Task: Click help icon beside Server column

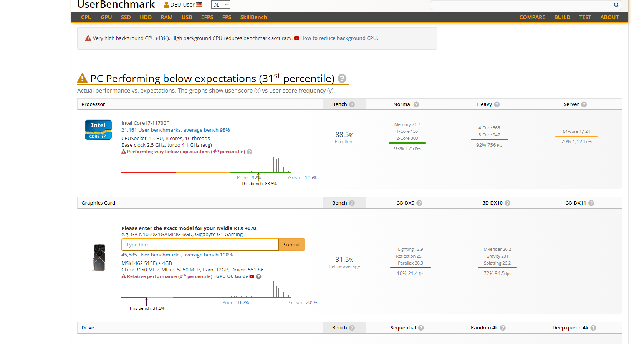Action: coord(584,104)
